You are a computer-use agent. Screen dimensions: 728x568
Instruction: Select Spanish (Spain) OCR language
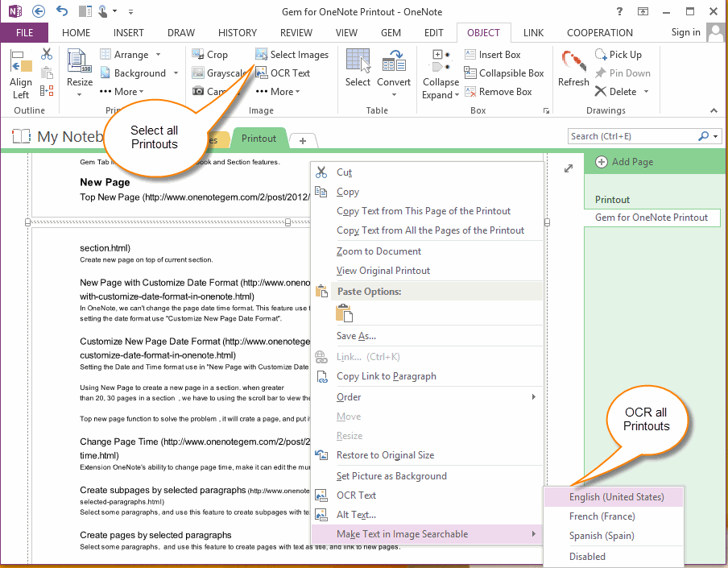point(614,536)
